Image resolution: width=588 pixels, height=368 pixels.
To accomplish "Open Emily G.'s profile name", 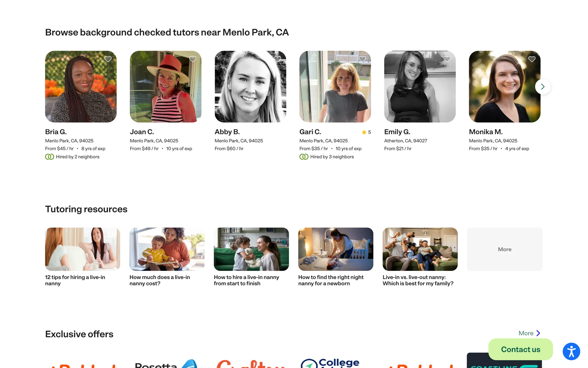I will pyautogui.click(x=397, y=132).
